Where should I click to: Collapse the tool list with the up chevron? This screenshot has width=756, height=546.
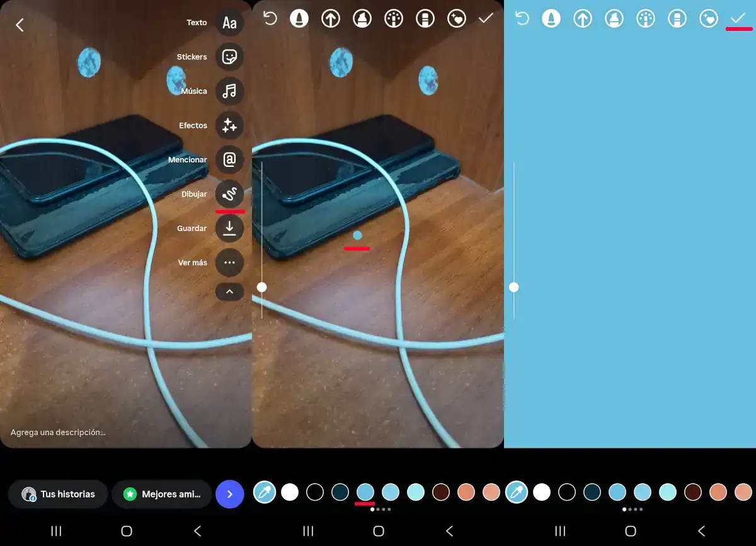[229, 292]
